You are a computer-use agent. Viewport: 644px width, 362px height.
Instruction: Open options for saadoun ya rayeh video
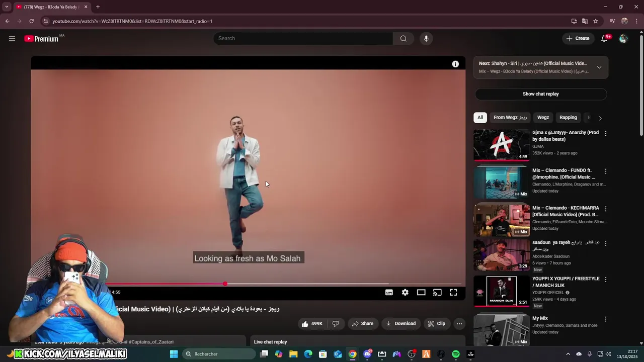606,243
